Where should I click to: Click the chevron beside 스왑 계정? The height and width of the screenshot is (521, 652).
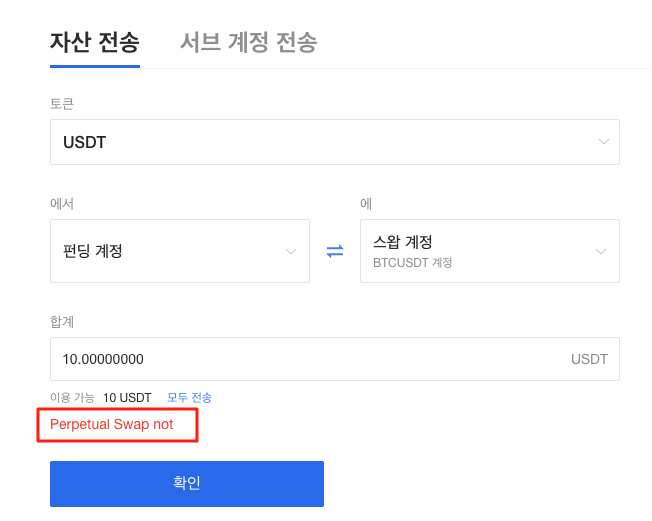[601, 252]
